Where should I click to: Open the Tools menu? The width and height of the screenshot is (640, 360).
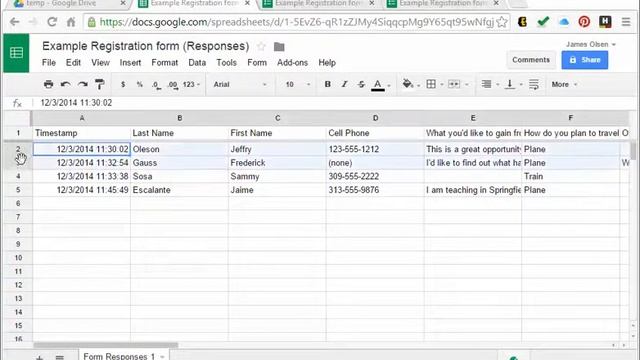pyautogui.click(x=227, y=63)
